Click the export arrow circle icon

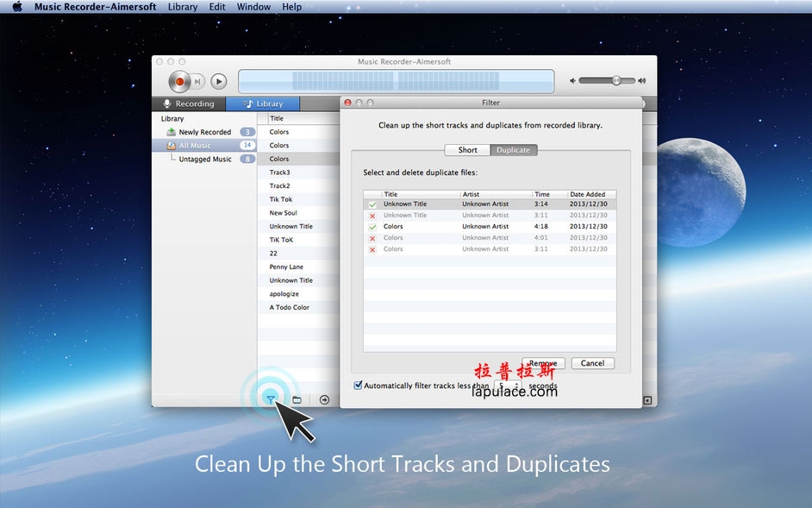pos(324,399)
